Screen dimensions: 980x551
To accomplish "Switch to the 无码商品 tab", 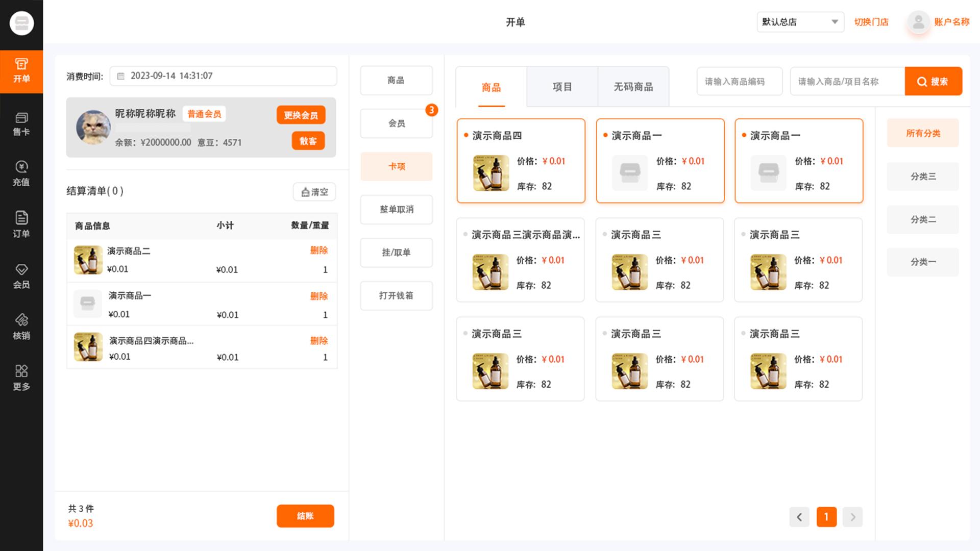I will [633, 87].
